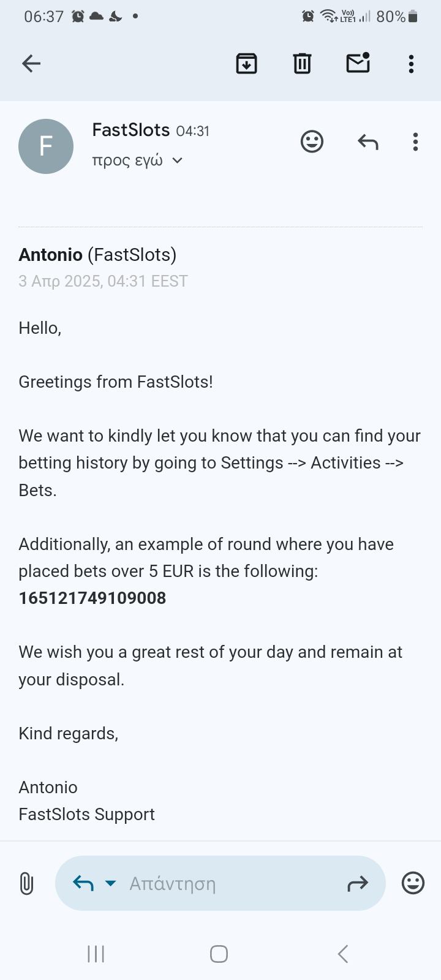
Task: Tap the FastSlots sender avatar
Action: (46, 146)
